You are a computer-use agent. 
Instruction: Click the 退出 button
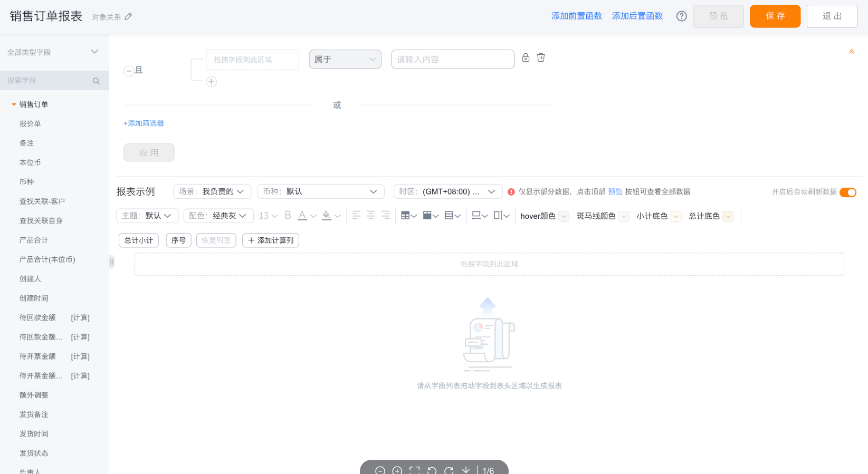832,16
